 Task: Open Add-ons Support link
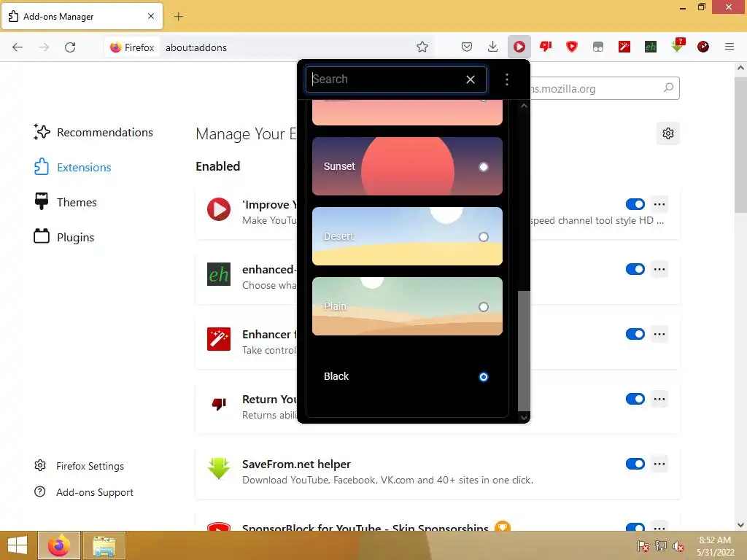pyautogui.click(x=84, y=492)
